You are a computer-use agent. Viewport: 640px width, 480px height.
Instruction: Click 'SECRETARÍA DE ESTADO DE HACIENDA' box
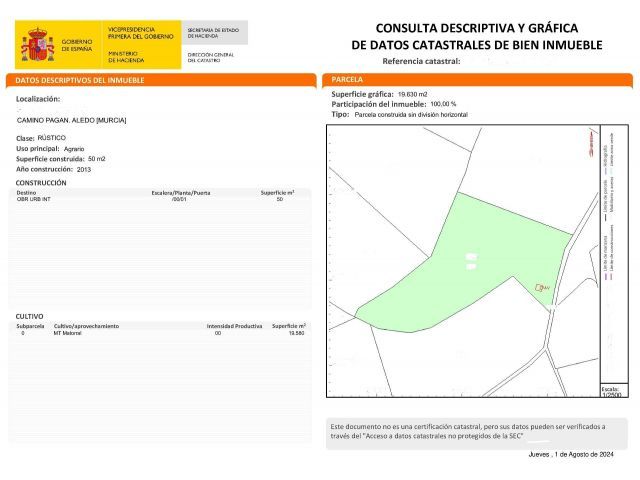click(x=215, y=33)
